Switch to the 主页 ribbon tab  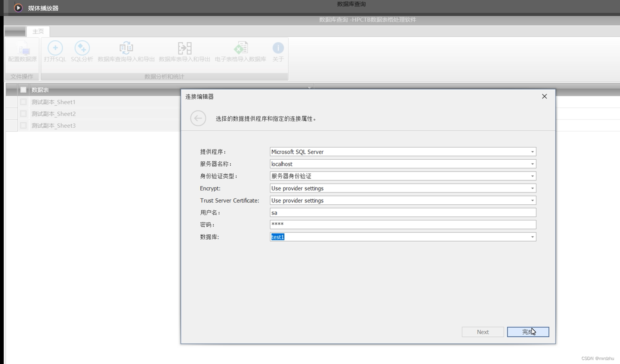pos(38,32)
